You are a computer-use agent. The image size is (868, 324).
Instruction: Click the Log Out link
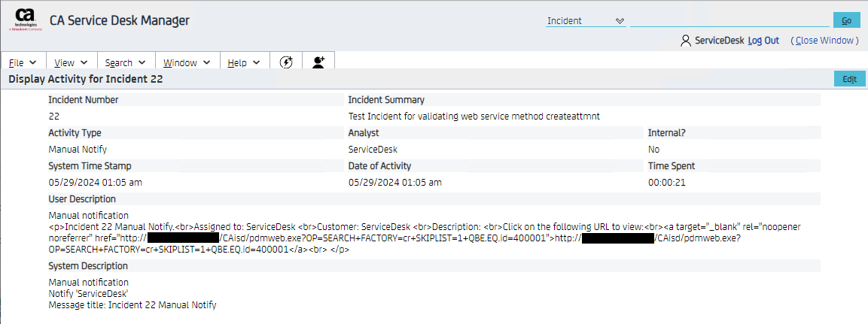pos(763,41)
